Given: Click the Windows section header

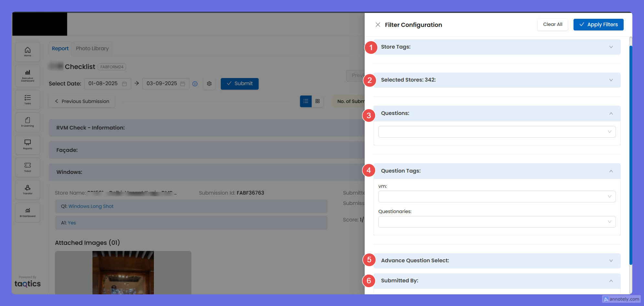Looking at the screenshot, I should pyautogui.click(x=207, y=172).
